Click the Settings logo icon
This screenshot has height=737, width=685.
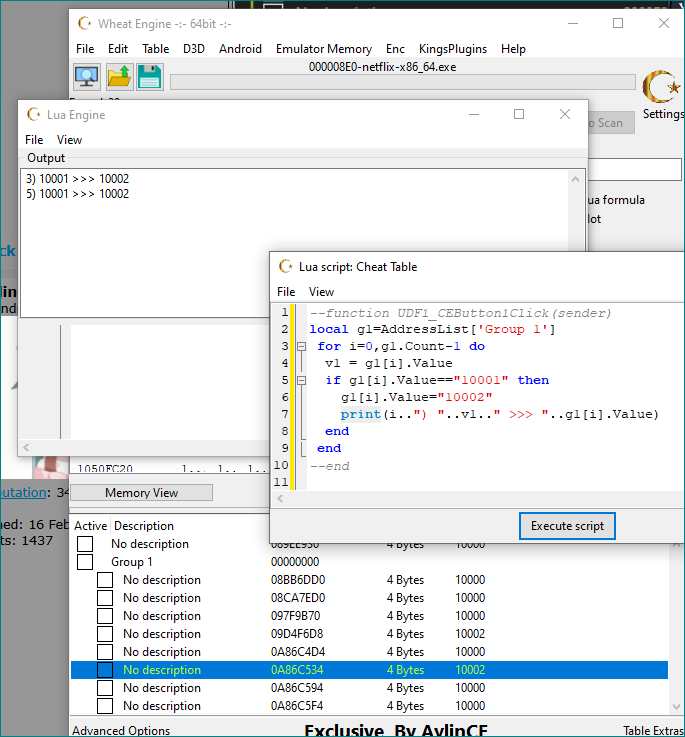(661, 88)
